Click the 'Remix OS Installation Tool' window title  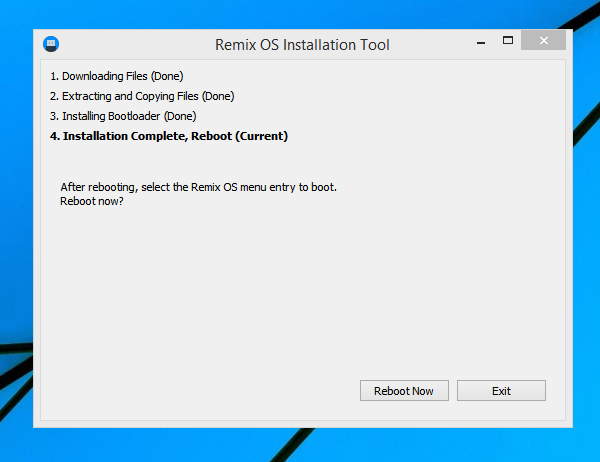(302, 45)
